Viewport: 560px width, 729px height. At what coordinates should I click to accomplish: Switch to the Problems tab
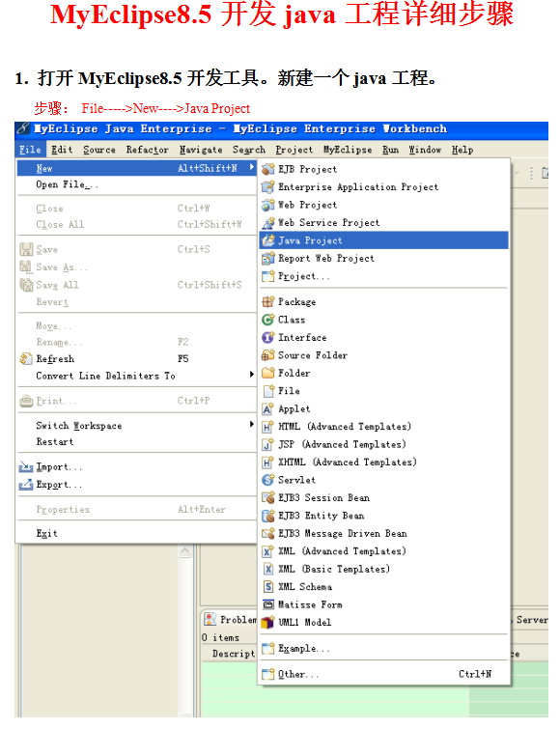coord(231,620)
